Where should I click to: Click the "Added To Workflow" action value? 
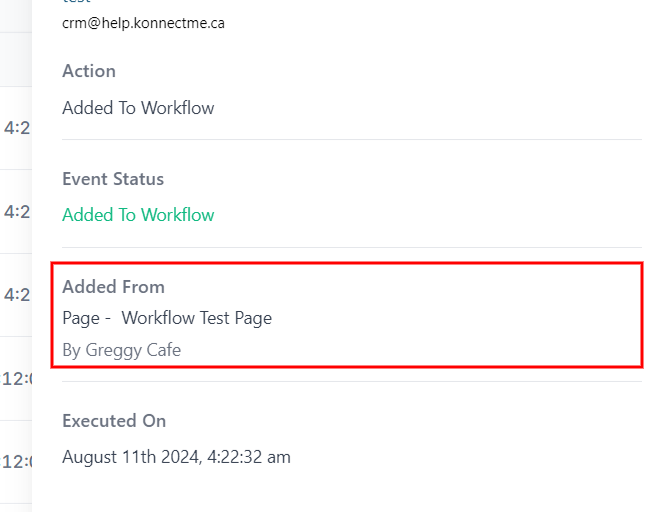[138, 108]
